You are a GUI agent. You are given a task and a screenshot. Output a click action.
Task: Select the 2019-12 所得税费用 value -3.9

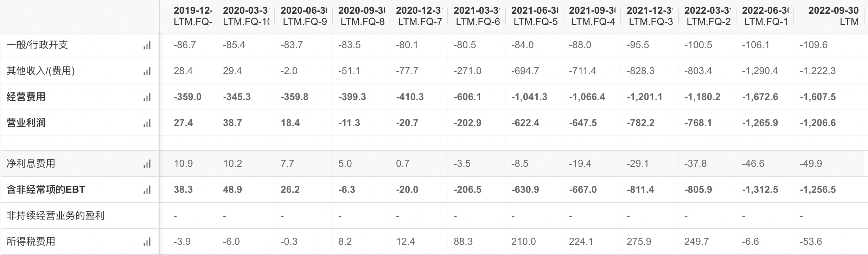click(x=182, y=242)
